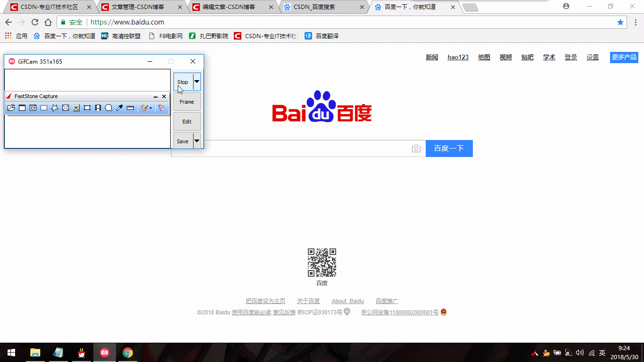Click the GifCam Stop button

[x=183, y=82]
